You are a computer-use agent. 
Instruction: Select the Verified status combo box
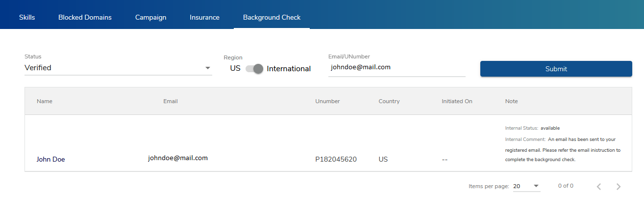(118, 68)
